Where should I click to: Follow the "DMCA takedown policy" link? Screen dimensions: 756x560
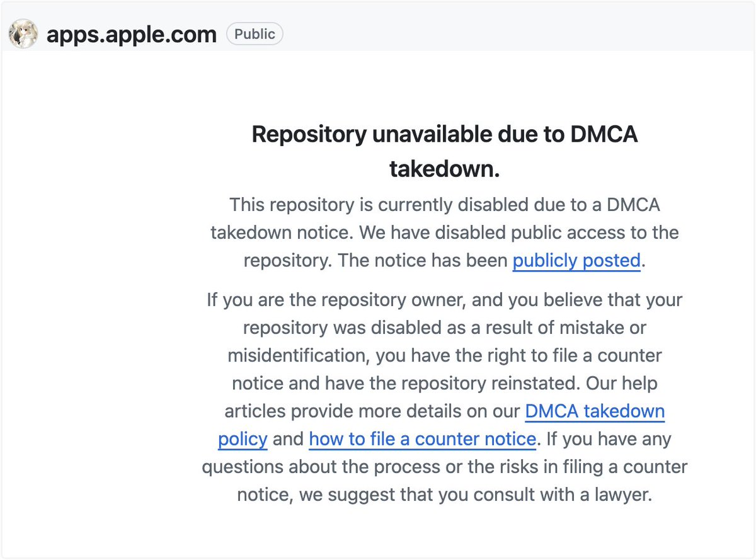pyautogui.click(x=594, y=412)
